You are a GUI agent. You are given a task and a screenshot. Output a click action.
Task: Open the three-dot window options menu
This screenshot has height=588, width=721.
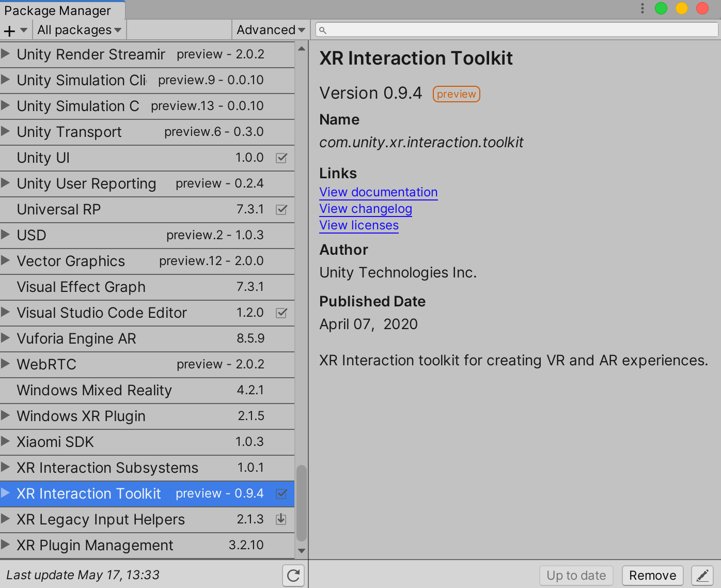(x=642, y=8)
